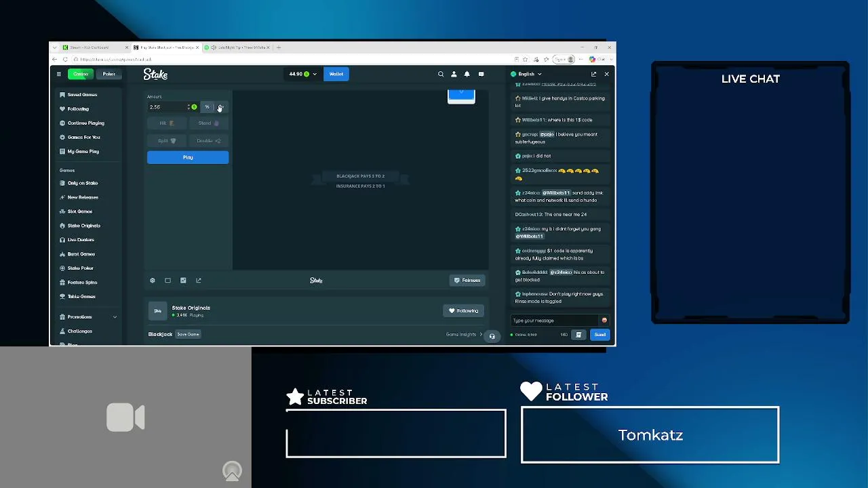Click the browser back arrow
The image size is (868, 488).
coord(55,60)
